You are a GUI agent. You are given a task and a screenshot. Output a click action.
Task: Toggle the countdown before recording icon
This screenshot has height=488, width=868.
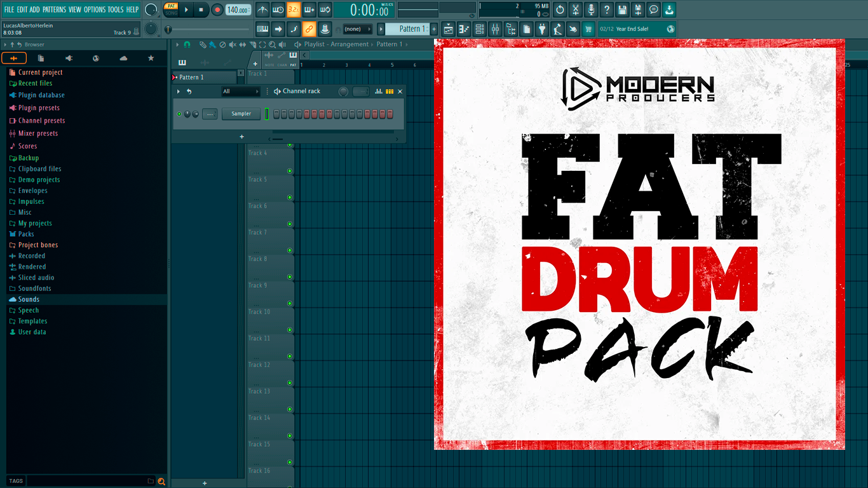coord(294,10)
